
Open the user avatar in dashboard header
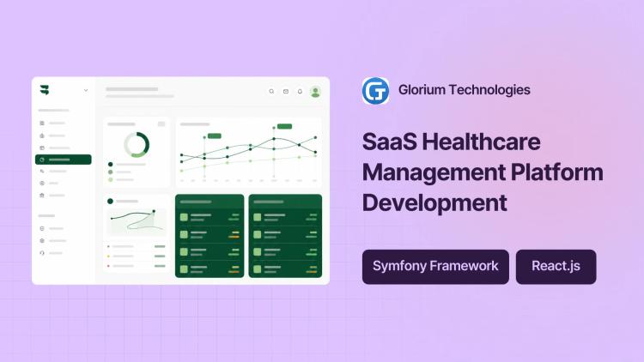[315, 92]
